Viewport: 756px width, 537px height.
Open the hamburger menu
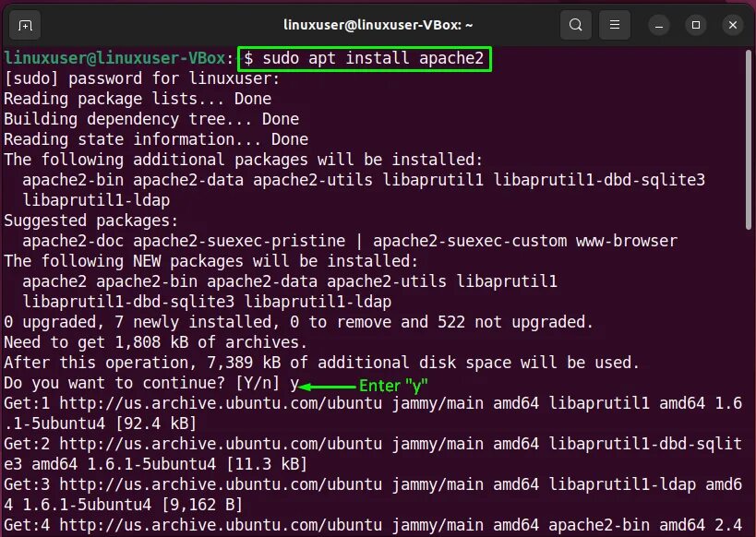point(614,25)
